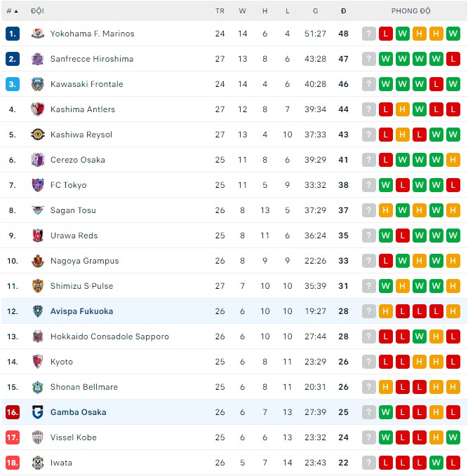Click the last red L badge in Iwata's row

[x=453, y=463]
